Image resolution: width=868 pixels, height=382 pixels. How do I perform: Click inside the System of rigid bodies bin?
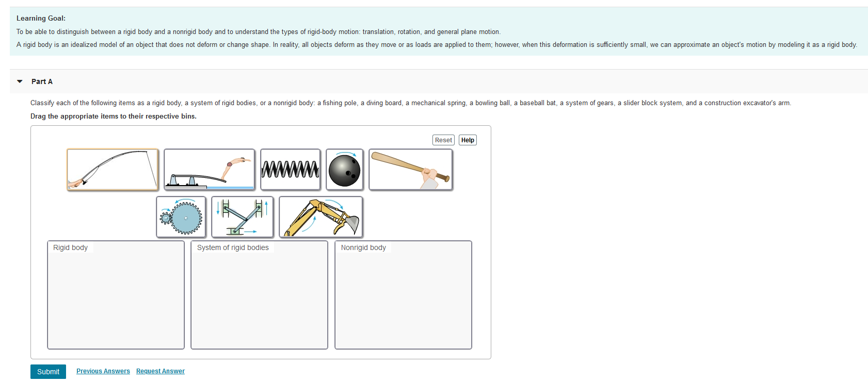coord(259,295)
